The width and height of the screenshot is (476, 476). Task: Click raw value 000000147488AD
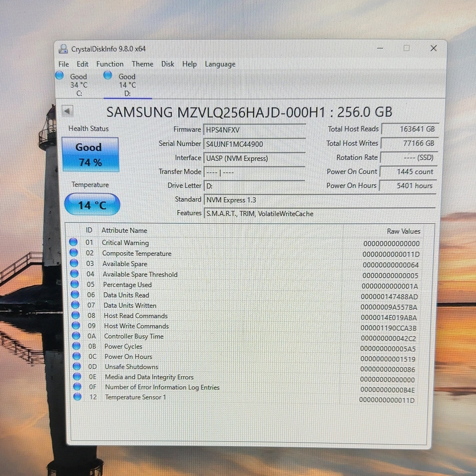point(389,297)
